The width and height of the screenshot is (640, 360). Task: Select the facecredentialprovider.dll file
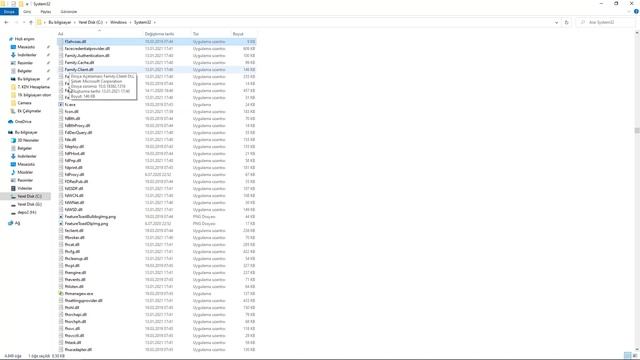tap(87, 49)
